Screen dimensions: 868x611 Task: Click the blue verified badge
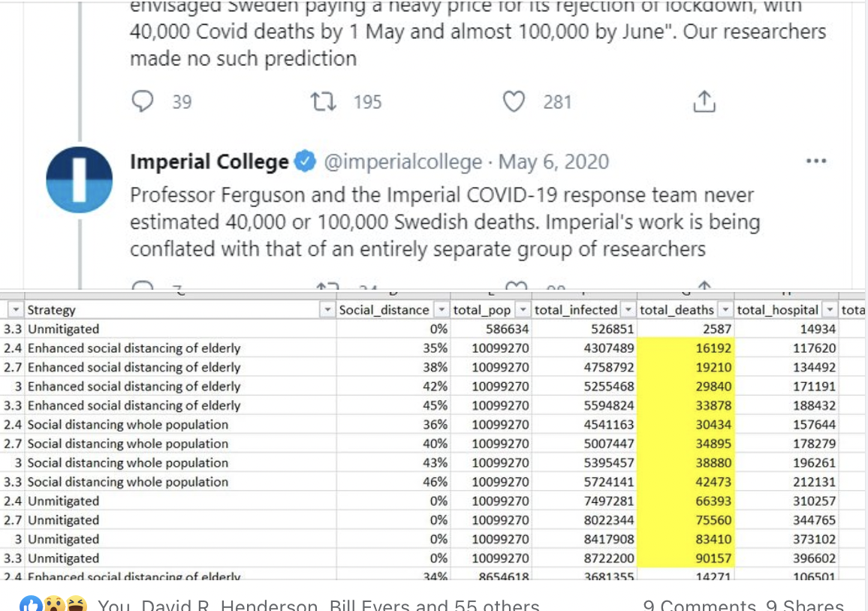(x=304, y=161)
